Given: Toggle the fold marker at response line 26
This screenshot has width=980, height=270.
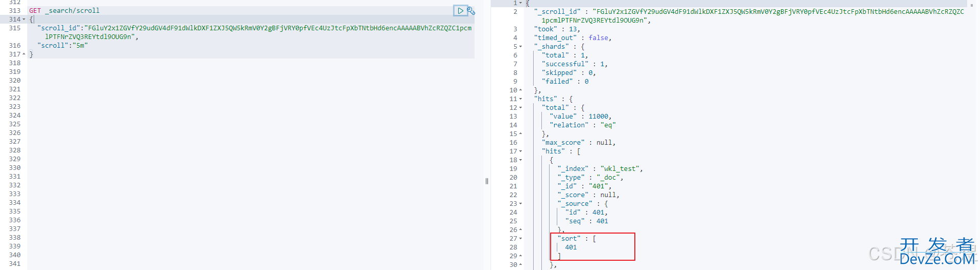Looking at the screenshot, I should [521, 230].
